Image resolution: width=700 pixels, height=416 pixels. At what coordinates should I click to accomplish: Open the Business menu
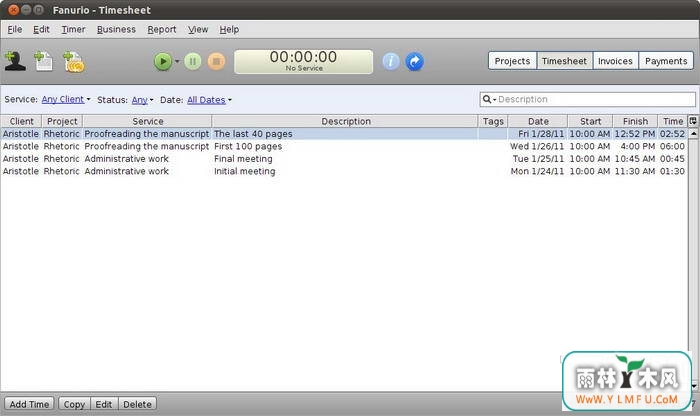[116, 29]
